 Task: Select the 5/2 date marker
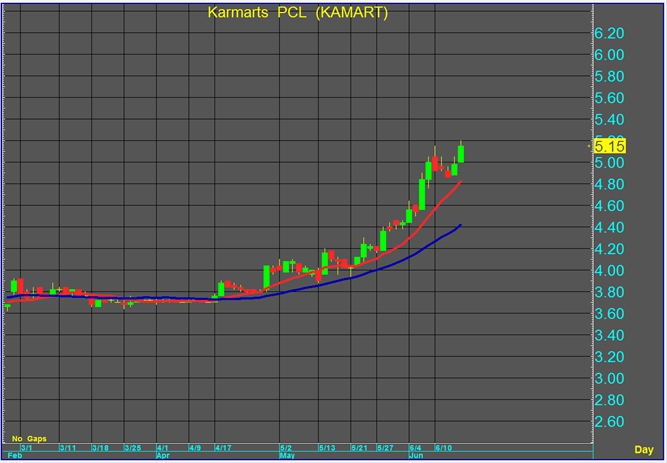(x=286, y=448)
